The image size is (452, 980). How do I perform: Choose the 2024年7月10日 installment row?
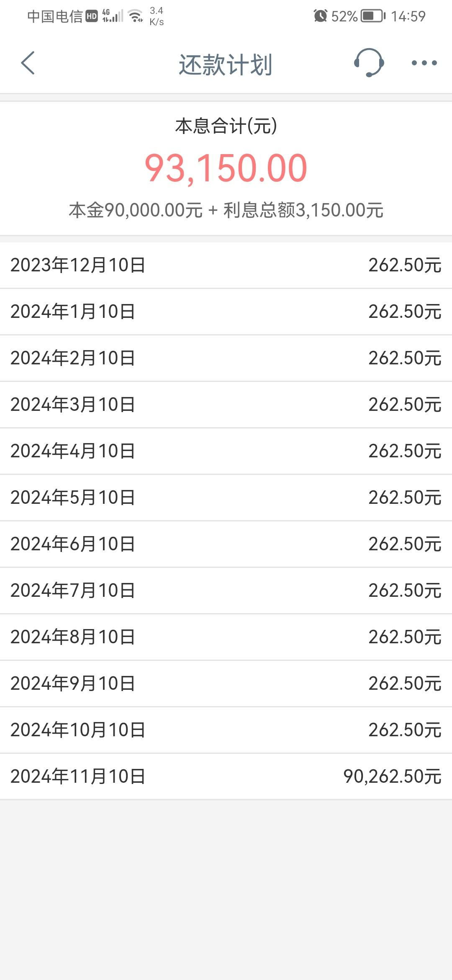[226, 591]
